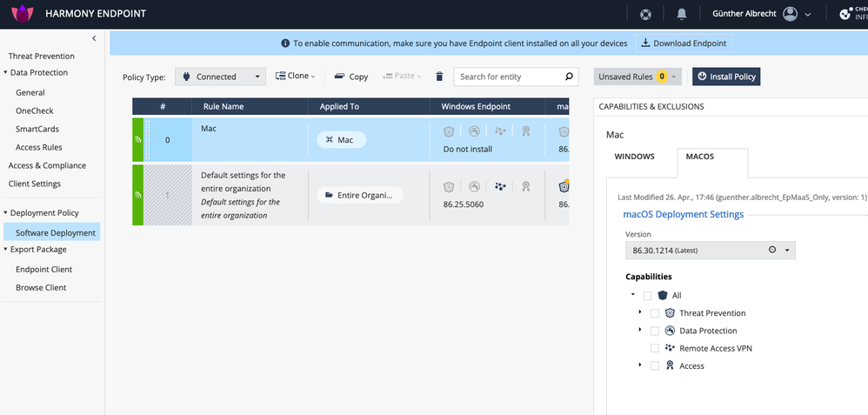Click the info icon in the blue banner
The width and height of the screenshot is (868, 415).
click(285, 44)
